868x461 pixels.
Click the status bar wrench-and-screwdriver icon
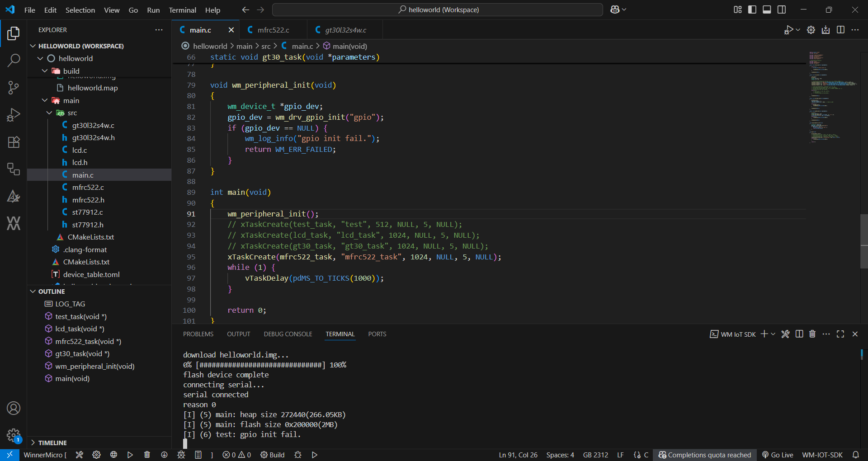[x=80, y=455]
